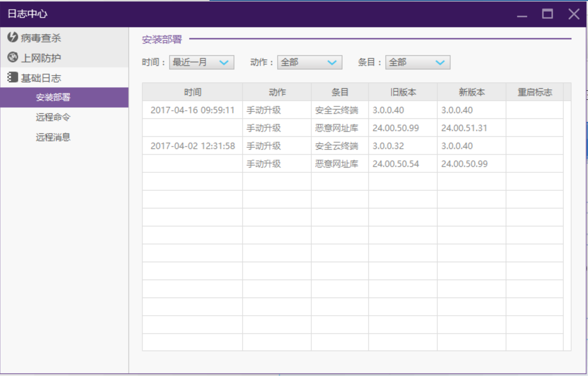
Task: Sort by the 时间 column header
Action: 193,92
